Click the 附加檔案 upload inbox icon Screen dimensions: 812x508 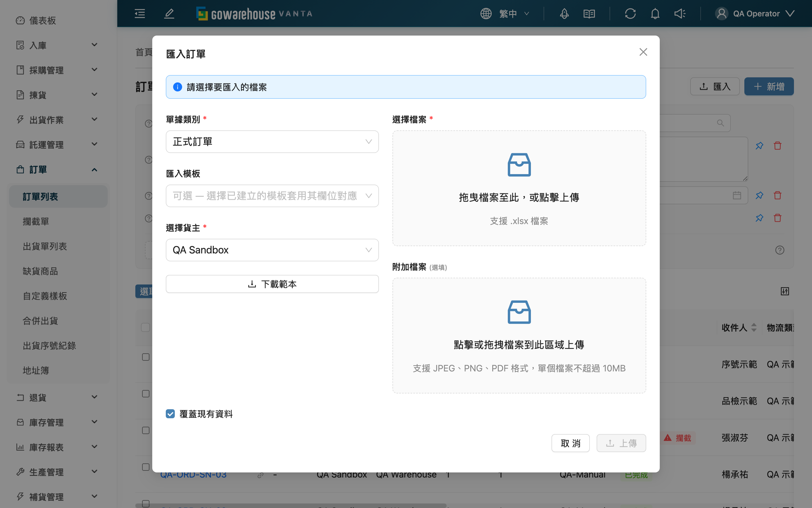click(519, 312)
